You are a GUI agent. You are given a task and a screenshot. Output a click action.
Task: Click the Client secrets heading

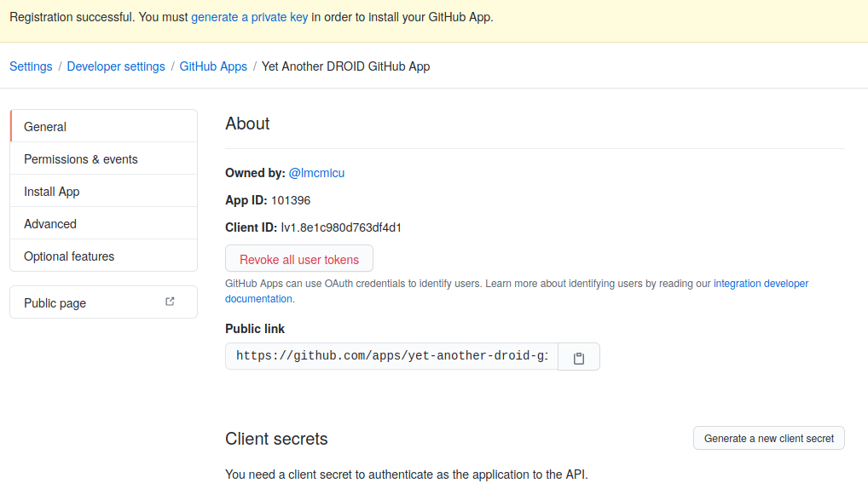pyautogui.click(x=276, y=439)
